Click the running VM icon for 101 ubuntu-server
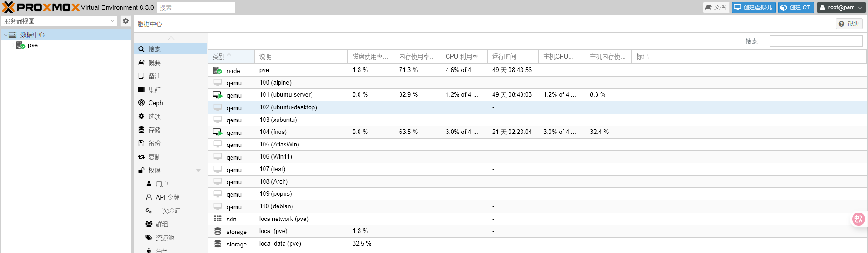Image resolution: width=868 pixels, height=253 pixels. coord(217,95)
